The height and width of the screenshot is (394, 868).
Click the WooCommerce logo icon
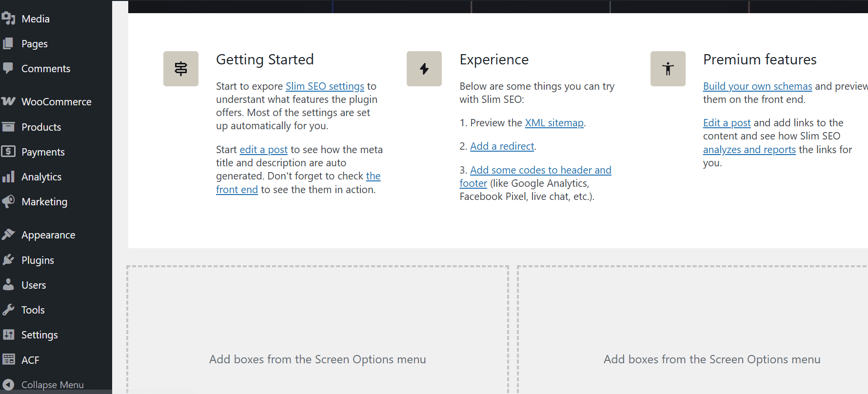(x=8, y=101)
